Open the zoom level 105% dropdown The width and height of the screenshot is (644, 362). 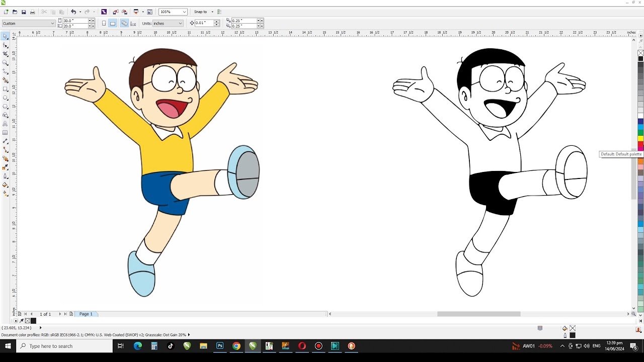click(x=184, y=12)
